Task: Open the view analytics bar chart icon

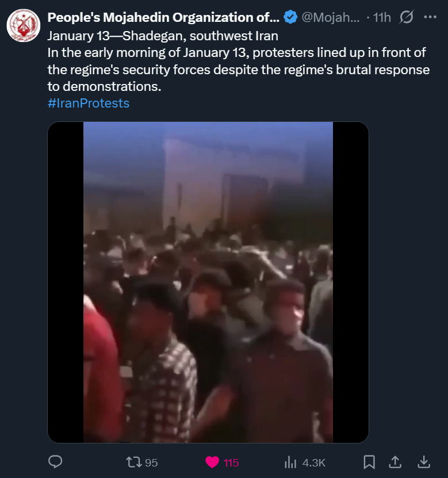Action: click(290, 462)
